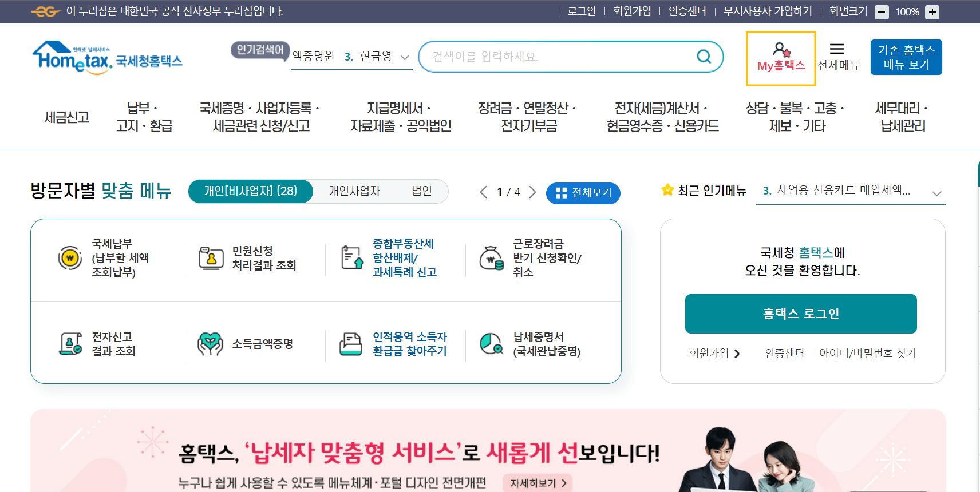Click the 근로장려금 money bag icon

(492, 258)
